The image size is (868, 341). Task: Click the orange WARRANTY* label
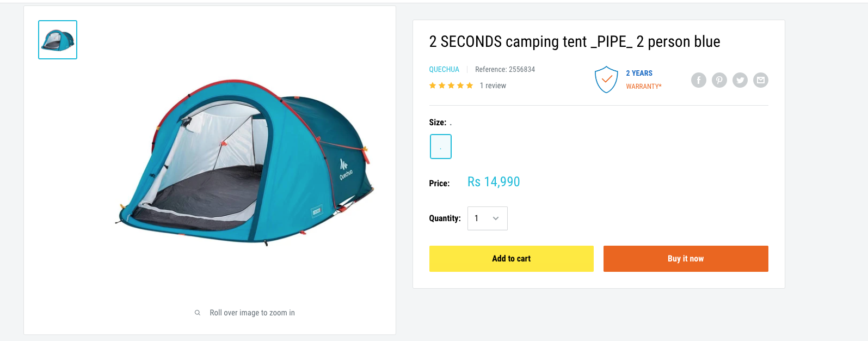[644, 86]
